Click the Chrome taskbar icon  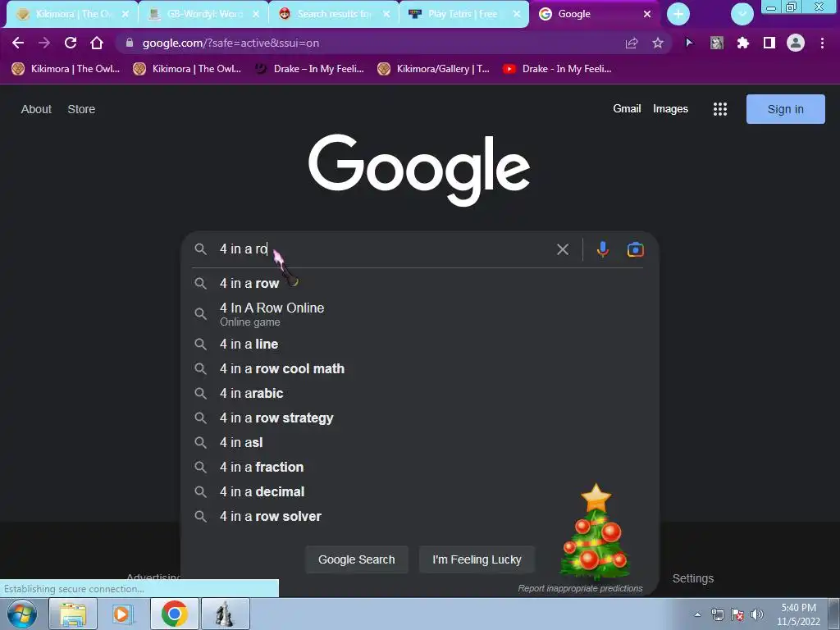[175, 614]
